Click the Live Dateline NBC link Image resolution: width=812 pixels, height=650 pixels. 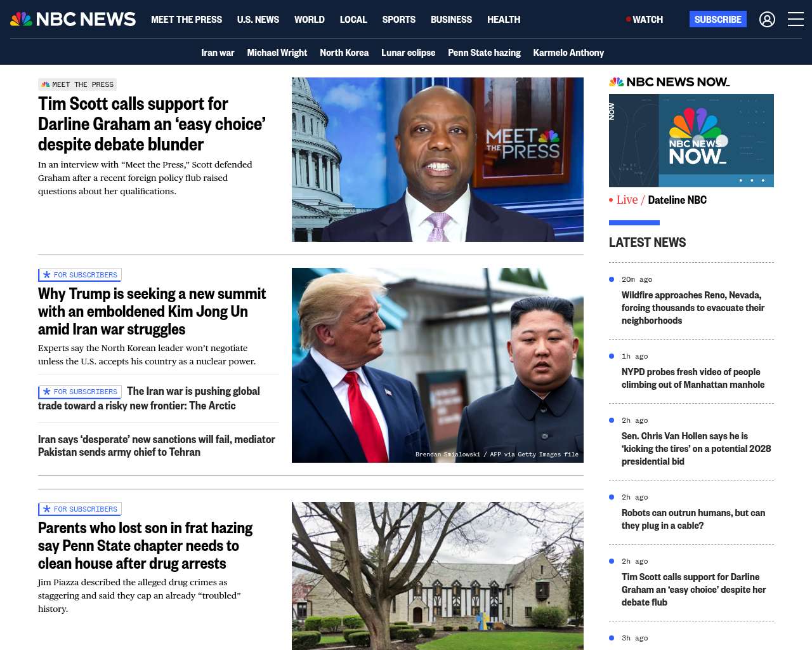tap(658, 200)
